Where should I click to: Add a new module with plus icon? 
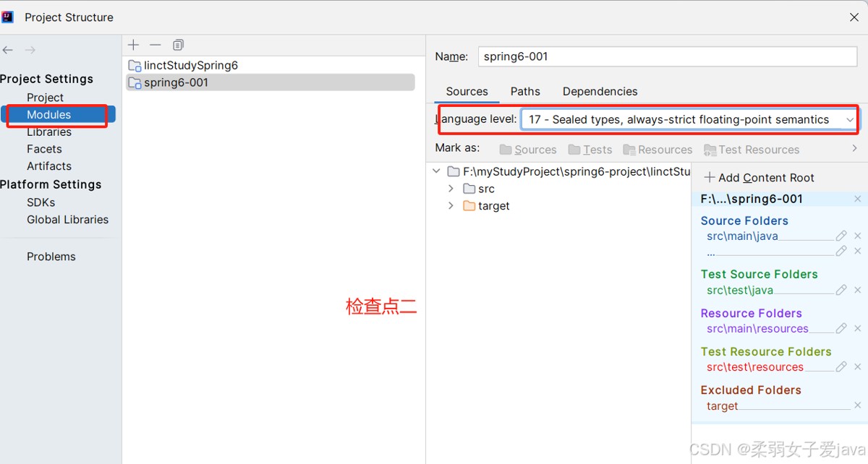pyautogui.click(x=133, y=45)
